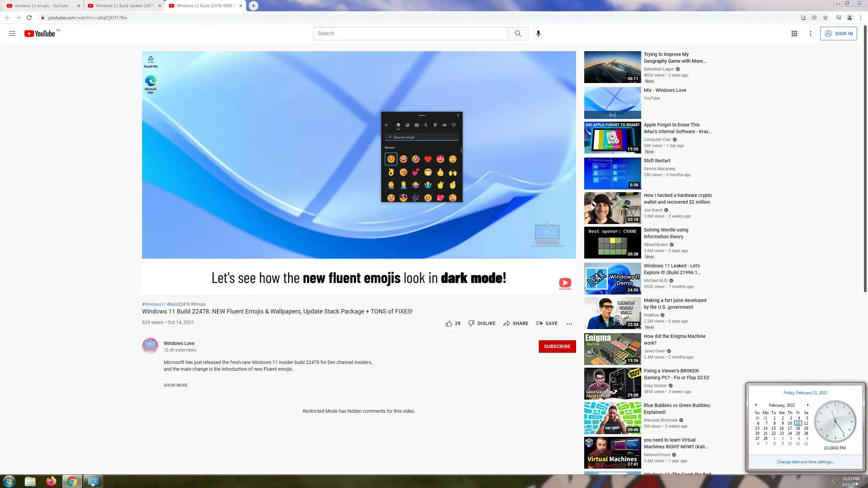This screenshot has height=488, width=868.
Task: Open the YouTube apps grid icon
Action: coord(794,33)
